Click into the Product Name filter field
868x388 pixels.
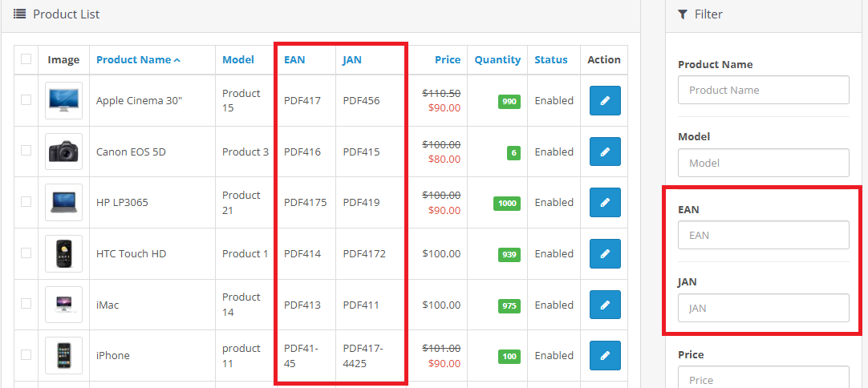[763, 90]
